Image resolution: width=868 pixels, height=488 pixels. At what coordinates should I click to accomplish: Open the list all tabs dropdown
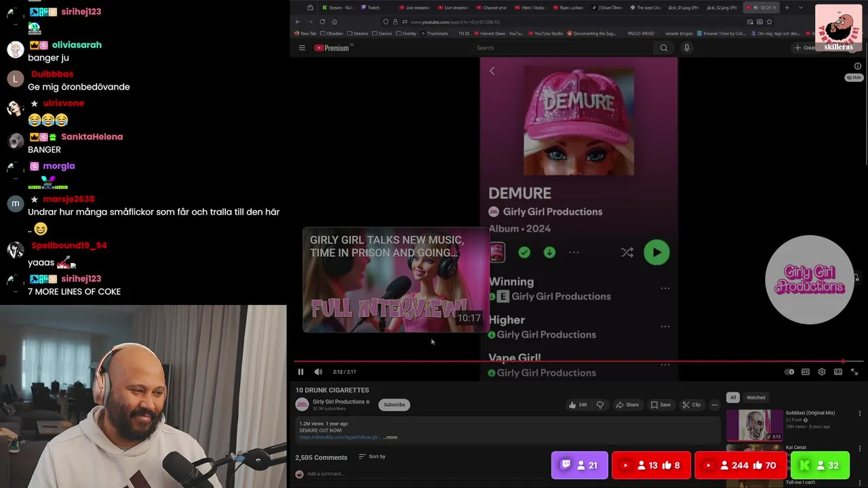click(x=801, y=7)
